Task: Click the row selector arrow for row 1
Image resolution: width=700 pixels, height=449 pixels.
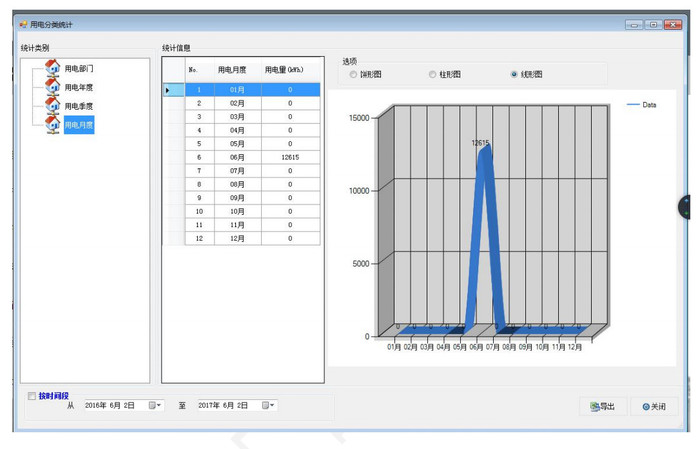Action: click(173, 90)
